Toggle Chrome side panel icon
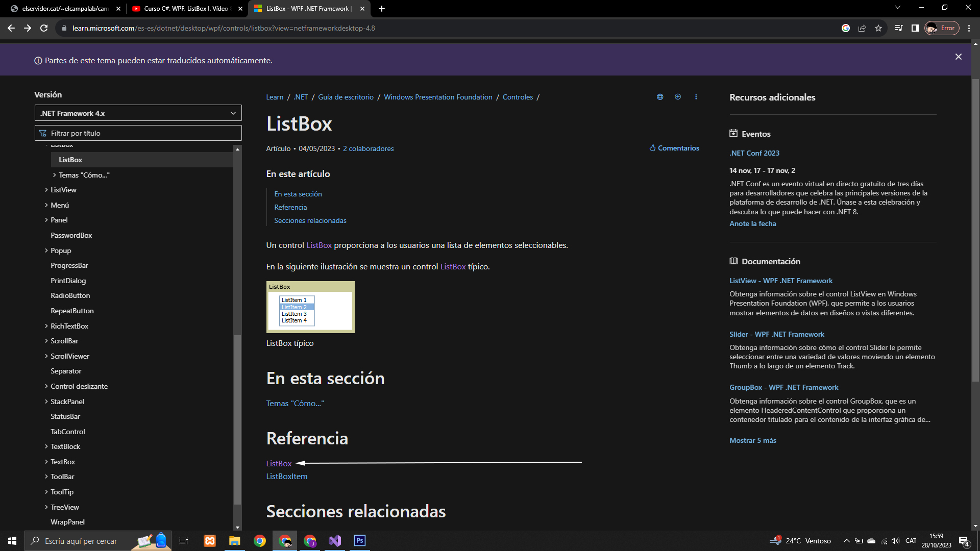This screenshot has width=980, height=551. point(915,28)
